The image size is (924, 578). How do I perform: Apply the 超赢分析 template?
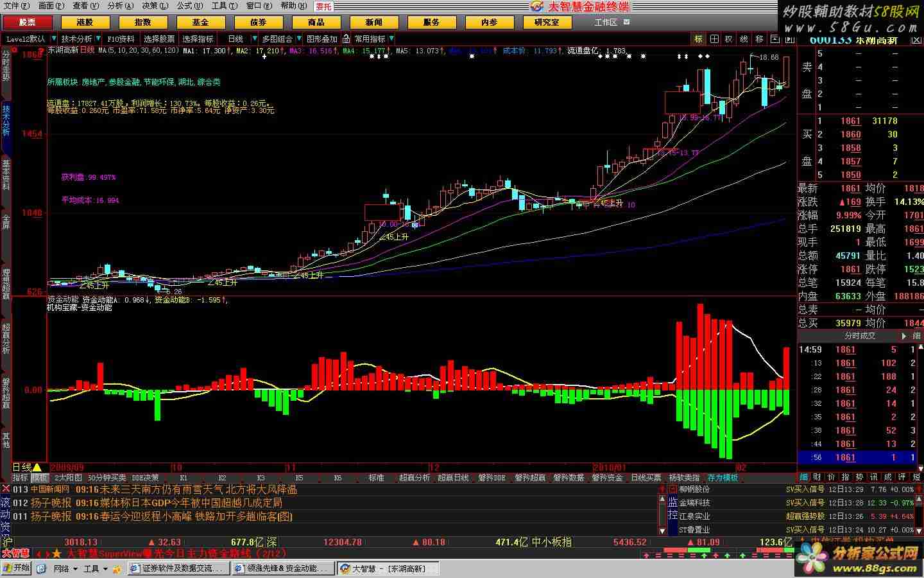coord(415,478)
